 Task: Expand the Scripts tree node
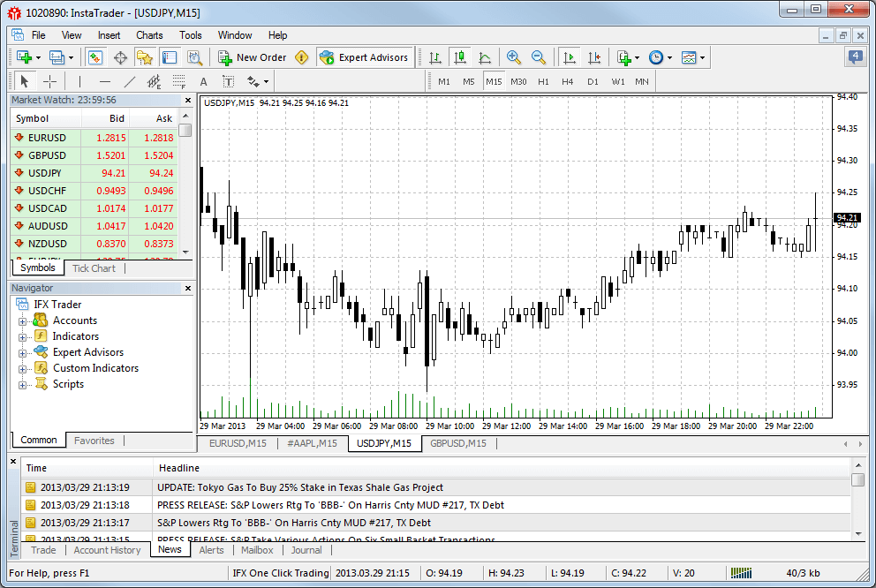[x=23, y=384]
